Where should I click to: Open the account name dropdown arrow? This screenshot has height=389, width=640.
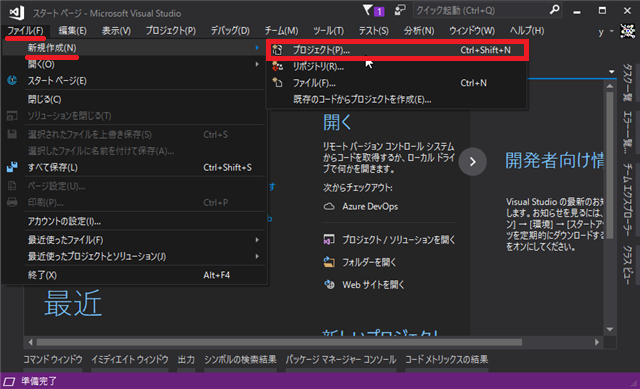[611, 31]
